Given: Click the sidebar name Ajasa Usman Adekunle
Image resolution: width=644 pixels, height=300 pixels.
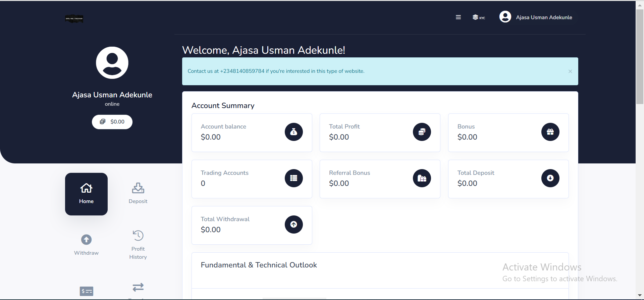Looking at the screenshot, I should (112, 95).
